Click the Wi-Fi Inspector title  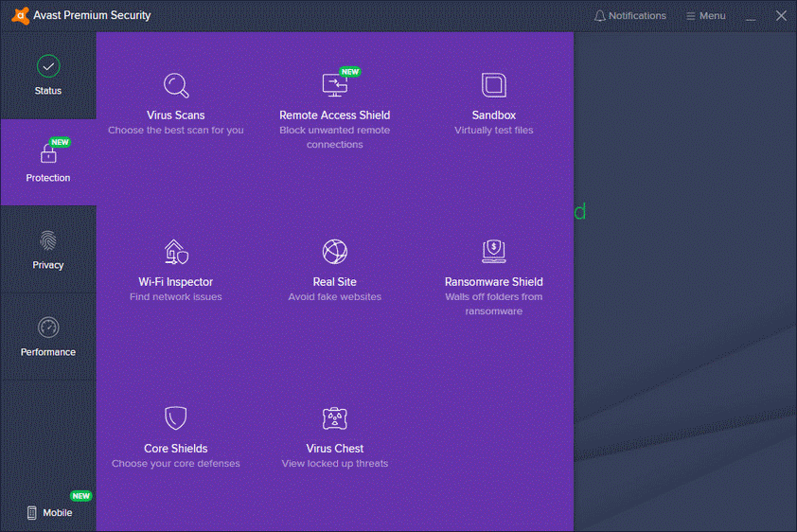pyautogui.click(x=176, y=282)
